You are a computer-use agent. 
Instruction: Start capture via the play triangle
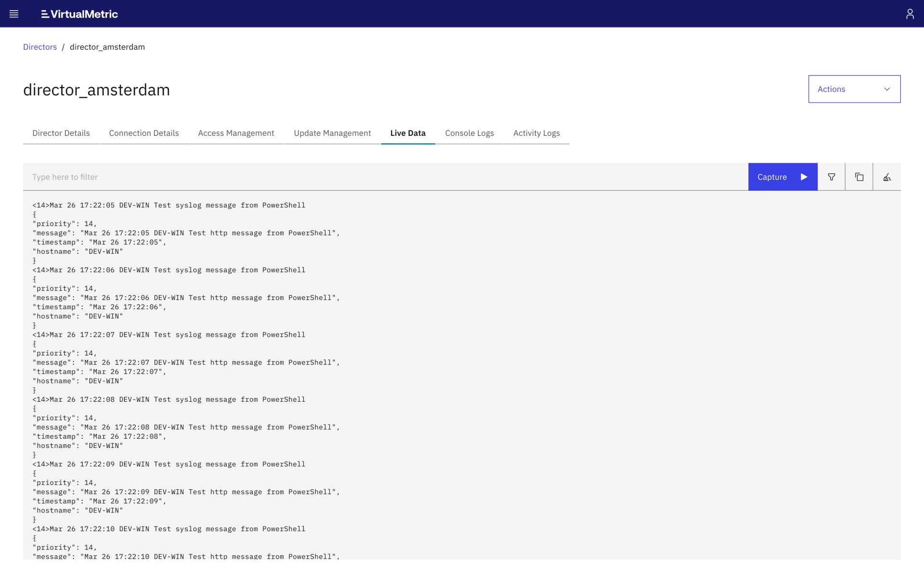[804, 177]
